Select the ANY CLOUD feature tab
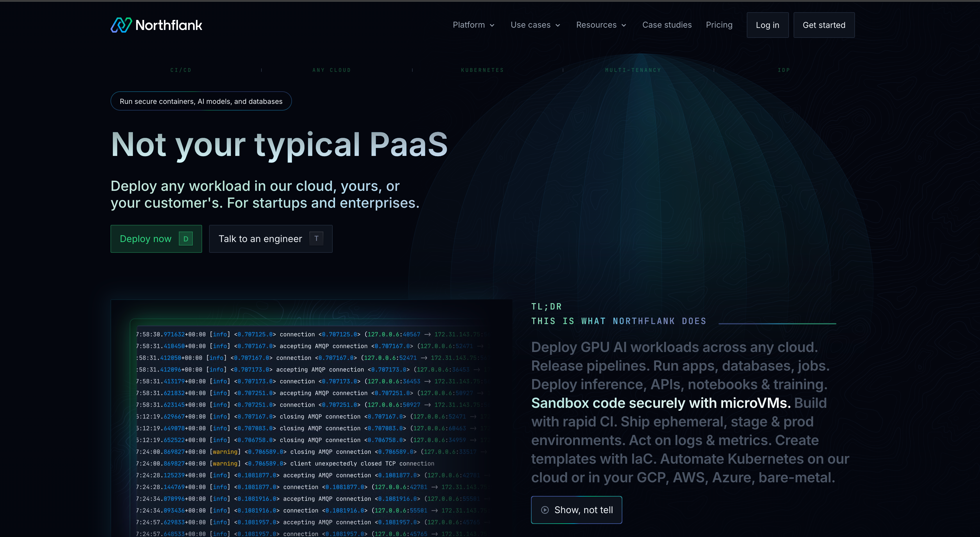The image size is (980, 537). 331,70
